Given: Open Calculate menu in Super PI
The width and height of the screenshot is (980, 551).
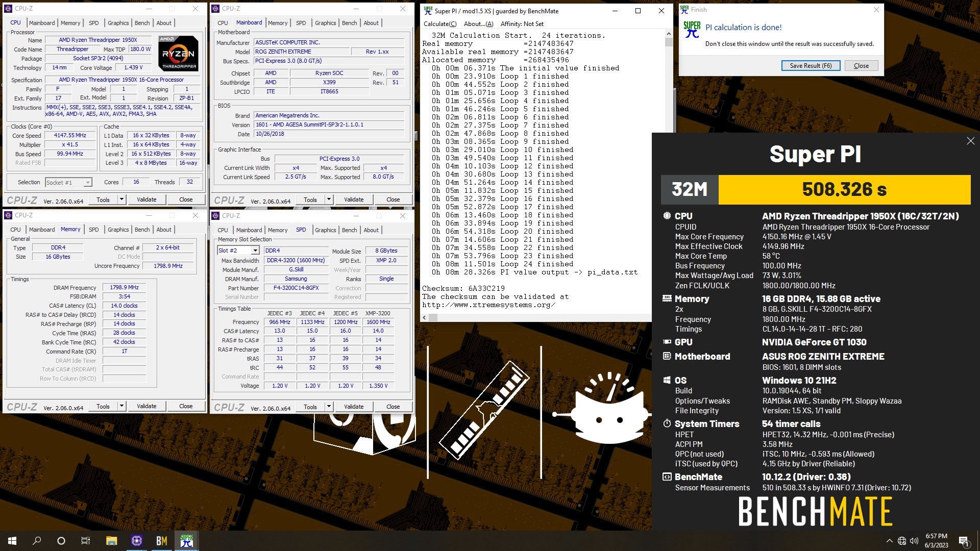Looking at the screenshot, I should coord(440,24).
